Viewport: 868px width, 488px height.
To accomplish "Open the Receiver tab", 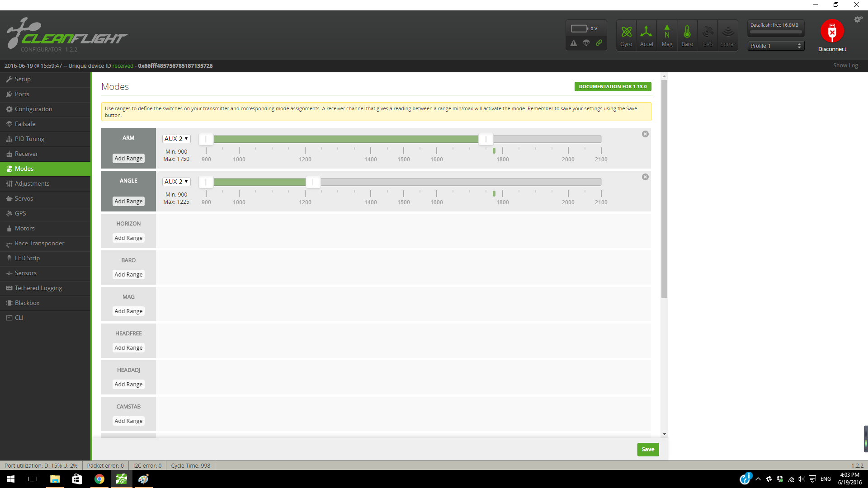I will [45, 154].
